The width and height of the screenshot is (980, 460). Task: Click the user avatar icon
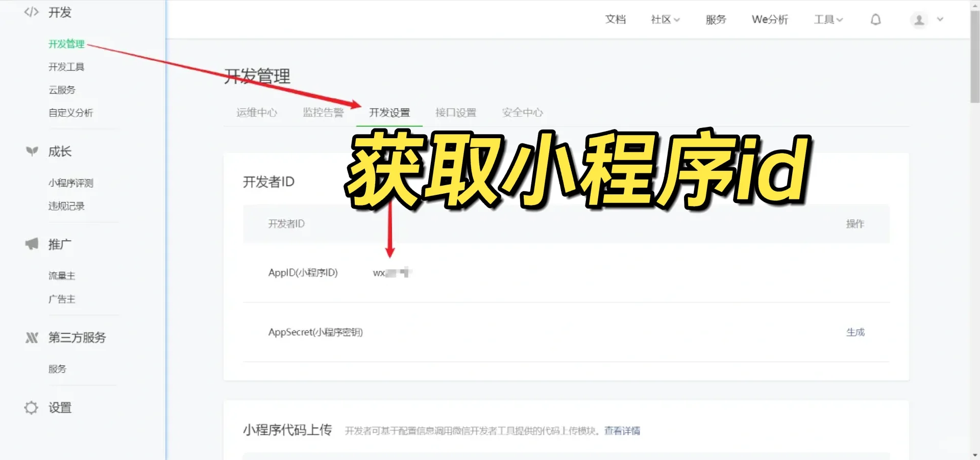pyautogui.click(x=919, y=20)
